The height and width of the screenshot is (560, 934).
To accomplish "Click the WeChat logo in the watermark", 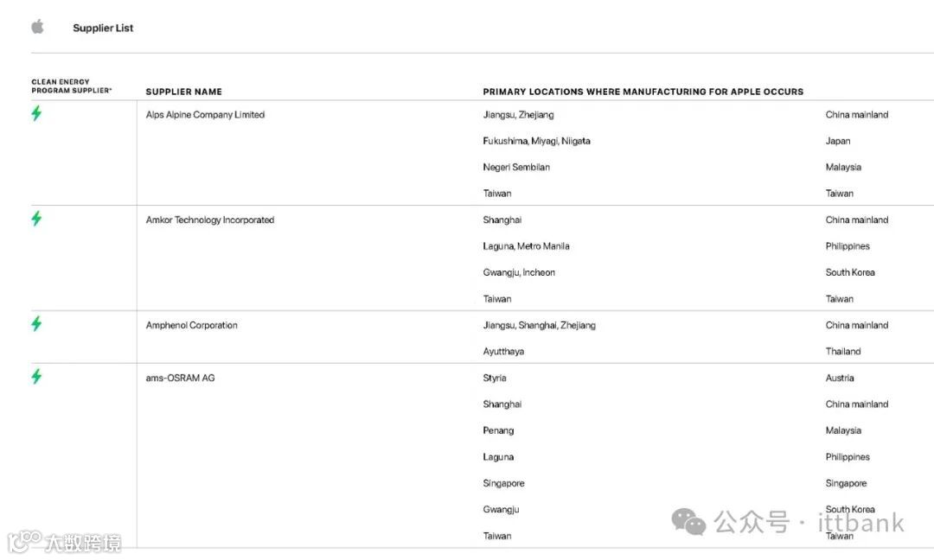I will click(688, 522).
